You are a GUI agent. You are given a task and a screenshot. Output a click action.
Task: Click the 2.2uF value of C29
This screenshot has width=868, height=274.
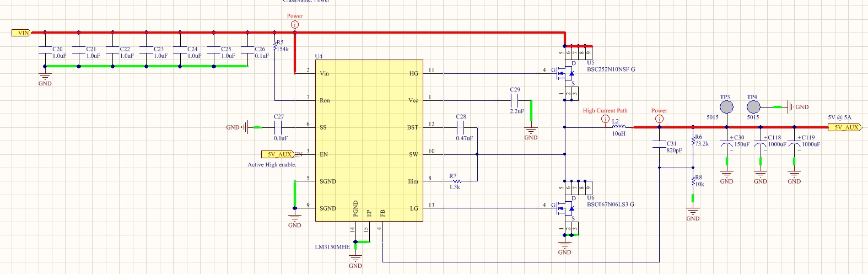pyautogui.click(x=517, y=111)
